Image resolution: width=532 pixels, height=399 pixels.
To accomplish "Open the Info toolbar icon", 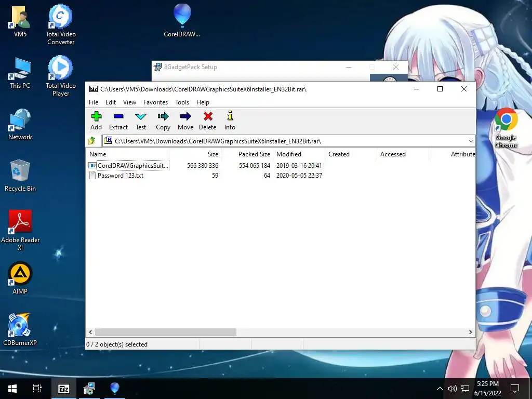I will point(230,121).
